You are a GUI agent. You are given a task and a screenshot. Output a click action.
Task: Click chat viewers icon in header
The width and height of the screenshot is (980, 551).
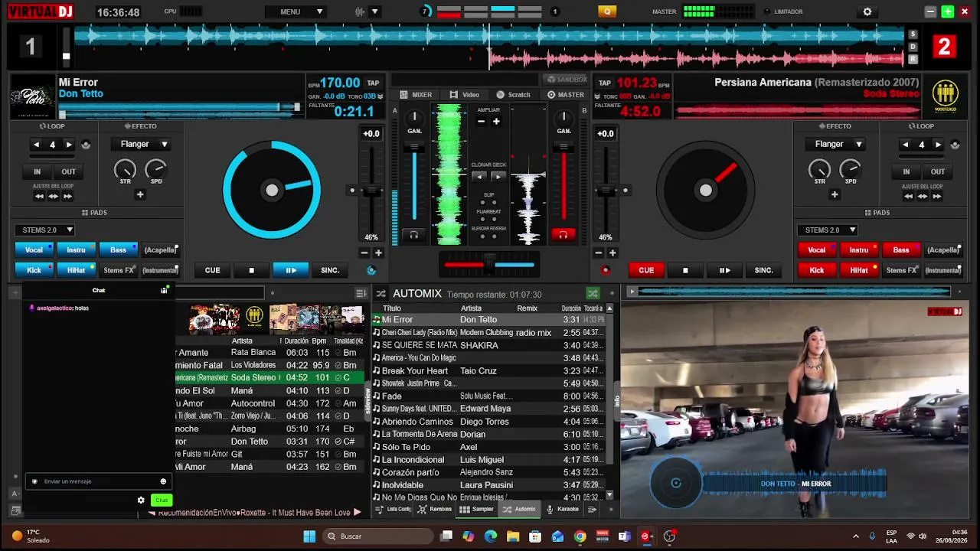[164, 290]
